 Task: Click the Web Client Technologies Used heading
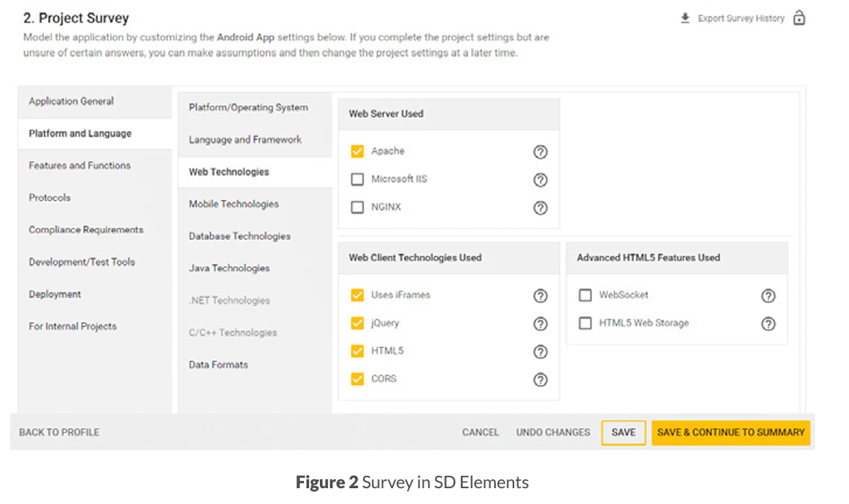pos(415,257)
